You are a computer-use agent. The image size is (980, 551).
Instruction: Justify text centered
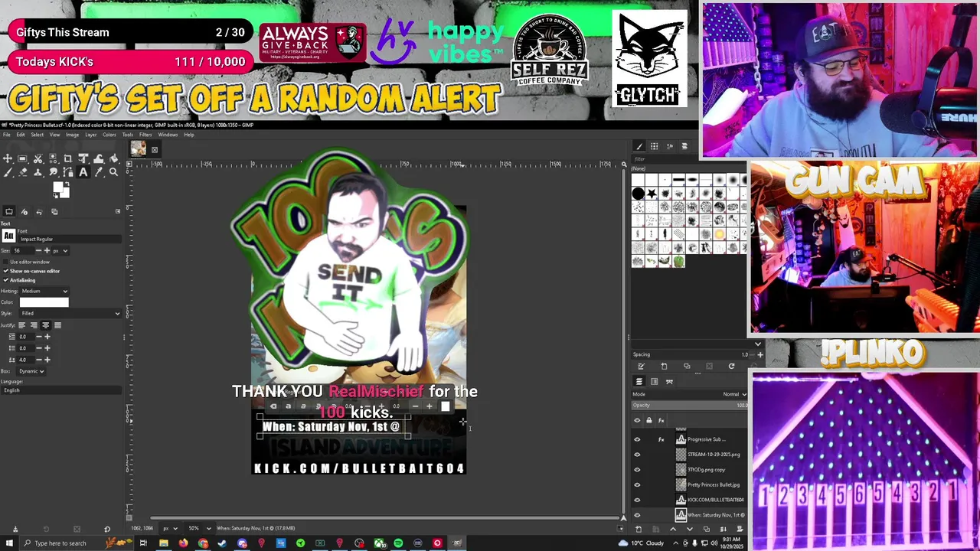[45, 325]
